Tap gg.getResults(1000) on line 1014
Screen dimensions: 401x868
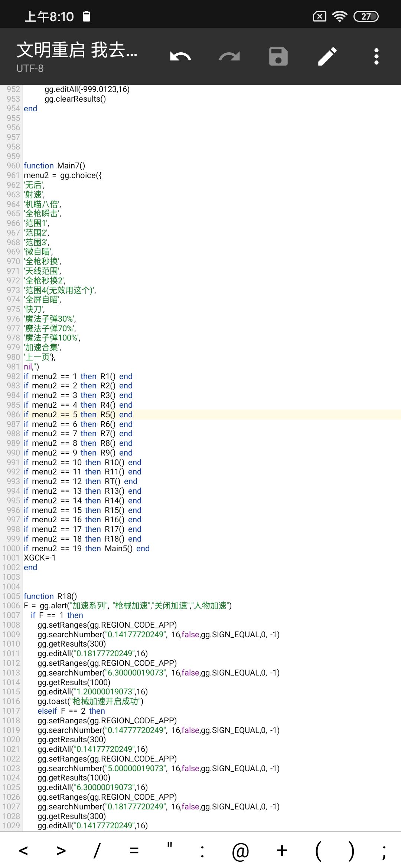click(x=74, y=683)
